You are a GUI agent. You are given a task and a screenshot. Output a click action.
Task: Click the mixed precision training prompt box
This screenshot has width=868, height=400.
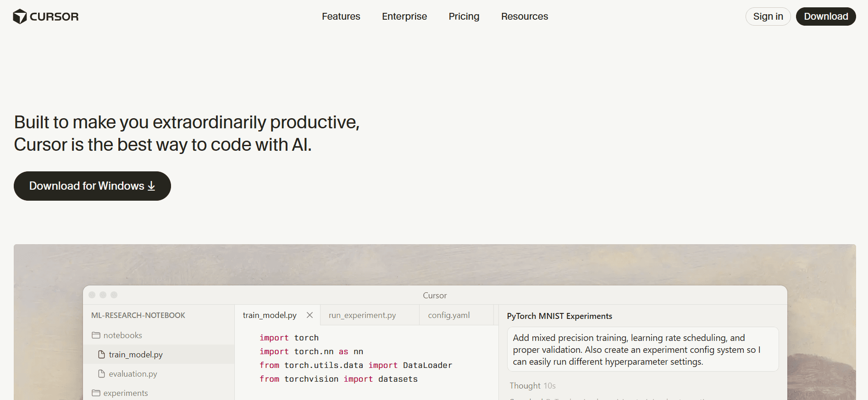pyautogui.click(x=643, y=350)
